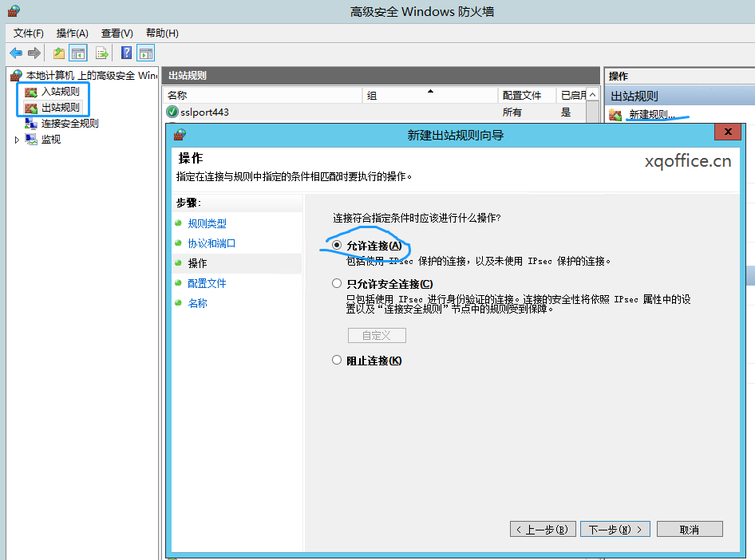Click the 出站规则 tree icon
Image resolution: width=755 pixels, height=560 pixels.
coord(31,108)
